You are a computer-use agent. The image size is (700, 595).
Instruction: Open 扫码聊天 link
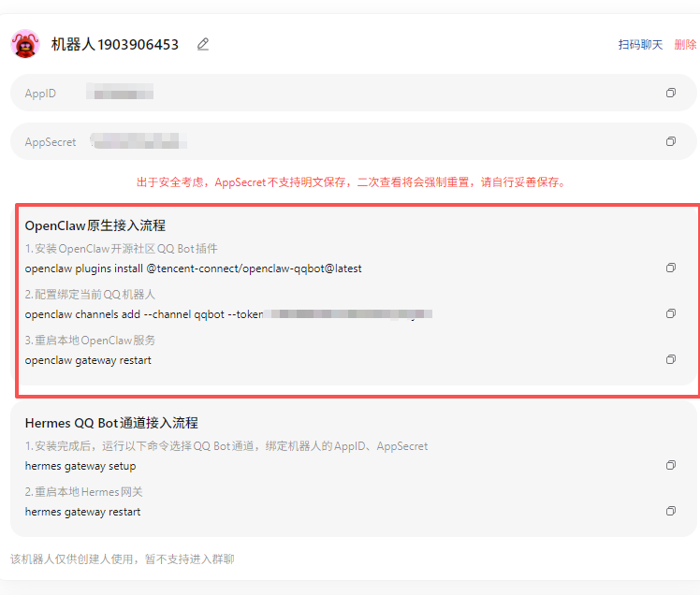click(x=640, y=45)
